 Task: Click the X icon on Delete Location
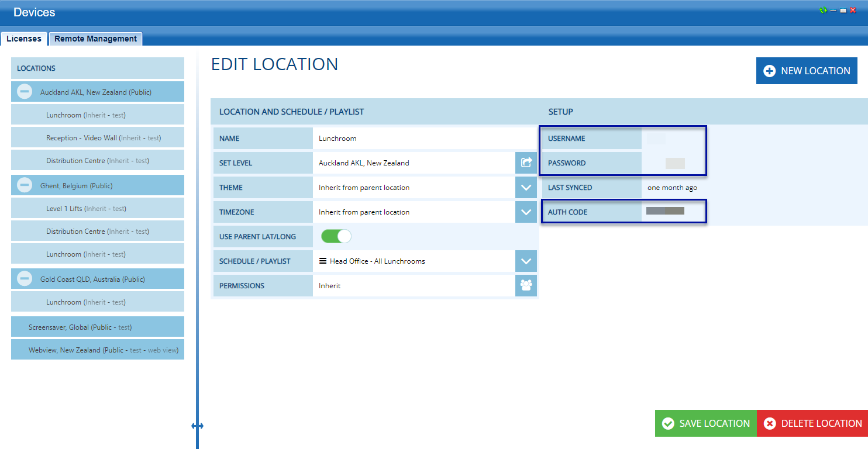tap(770, 423)
